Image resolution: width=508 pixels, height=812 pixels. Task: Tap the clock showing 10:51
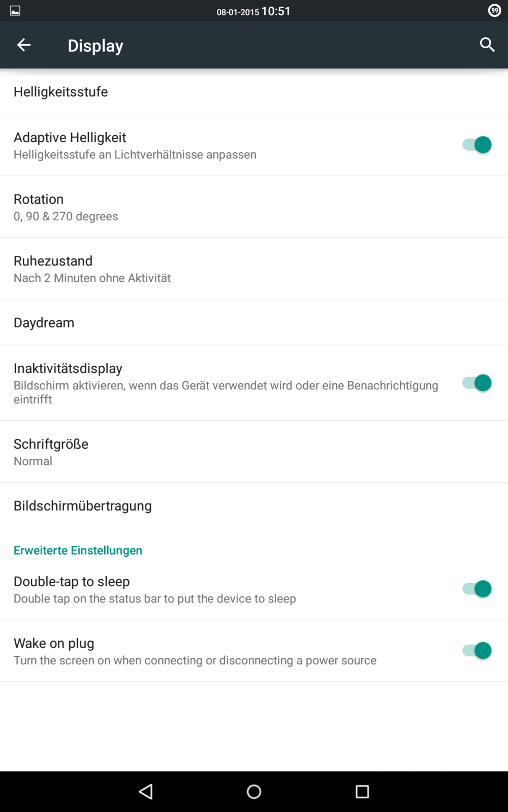[276, 11]
